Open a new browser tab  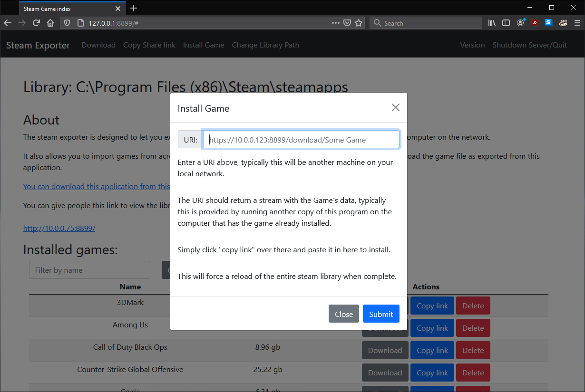(x=134, y=8)
